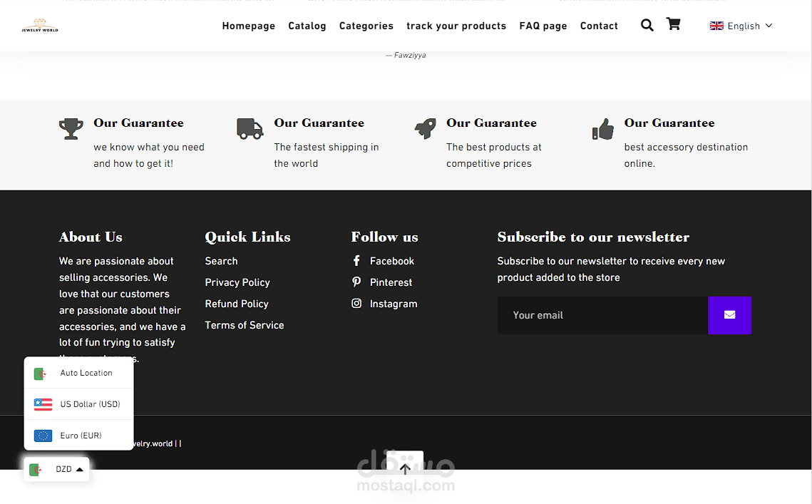The width and height of the screenshot is (812, 504).
Task: Collapse the DZD currency selector
Action: point(57,469)
